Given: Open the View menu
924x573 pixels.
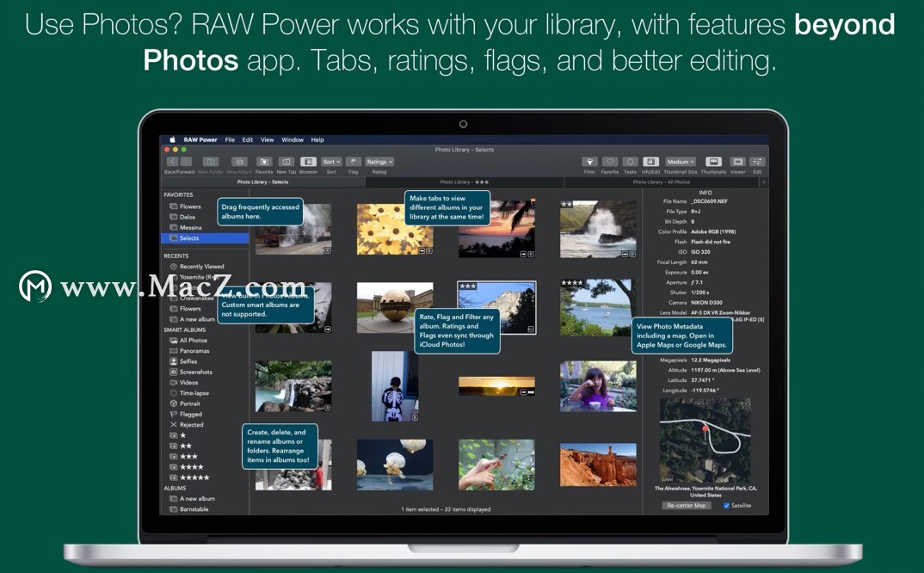Looking at the screenshot, I should [x=268, y=139].
